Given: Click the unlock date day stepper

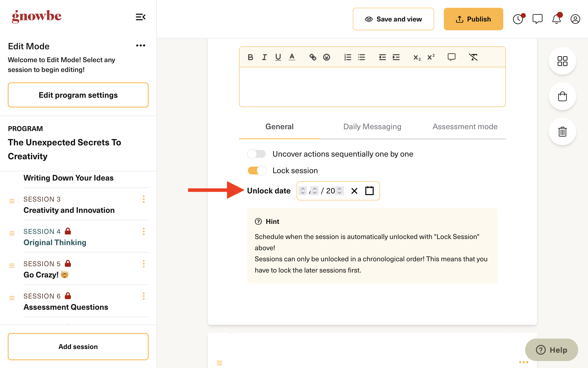Looking at the screenshot, I should pos(314,191).
